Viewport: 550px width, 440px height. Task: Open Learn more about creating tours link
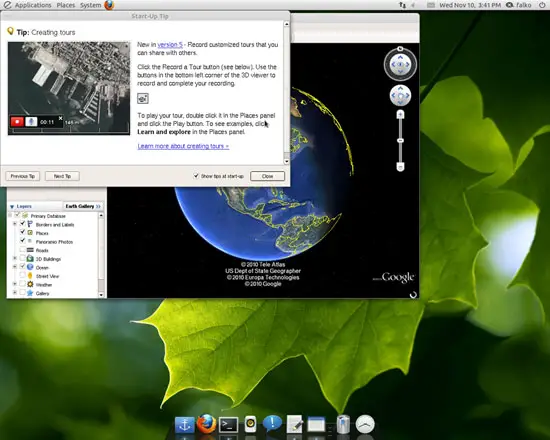coord(183,146)
